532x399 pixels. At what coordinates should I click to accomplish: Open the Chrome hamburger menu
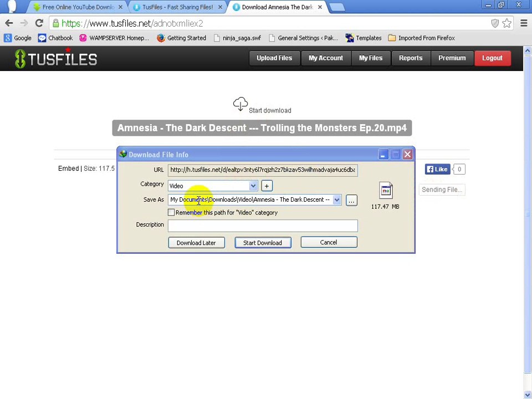click(x=524, y=23)
